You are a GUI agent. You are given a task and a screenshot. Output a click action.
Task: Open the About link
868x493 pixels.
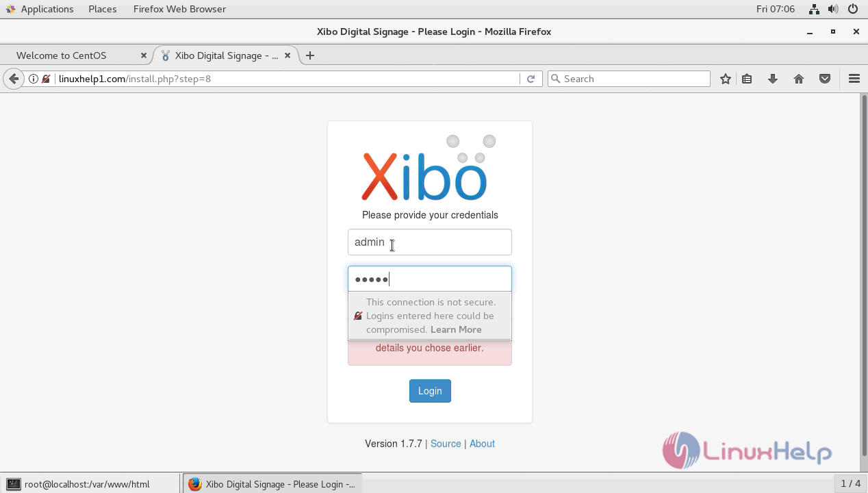482,444
